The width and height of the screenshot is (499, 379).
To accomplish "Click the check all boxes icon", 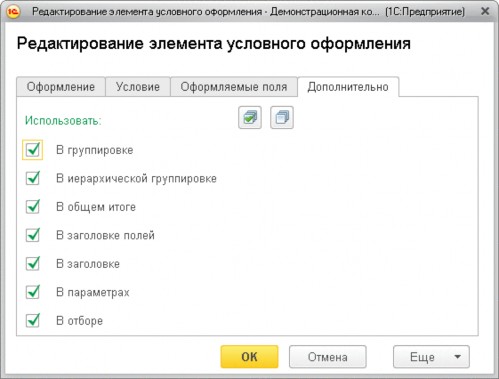I will coord(250,118).
